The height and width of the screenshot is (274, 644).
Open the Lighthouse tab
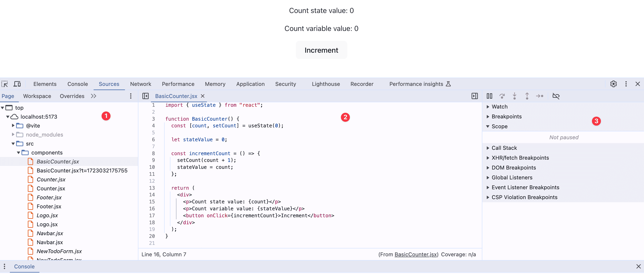click(326, 84)
